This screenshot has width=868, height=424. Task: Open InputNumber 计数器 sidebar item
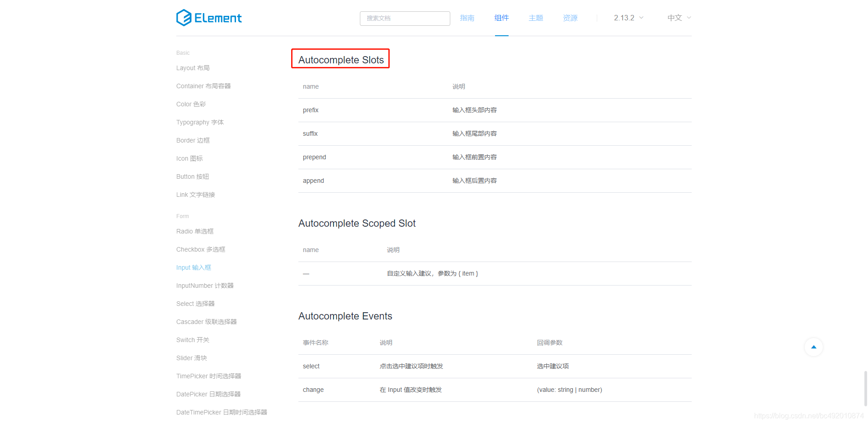205,286
